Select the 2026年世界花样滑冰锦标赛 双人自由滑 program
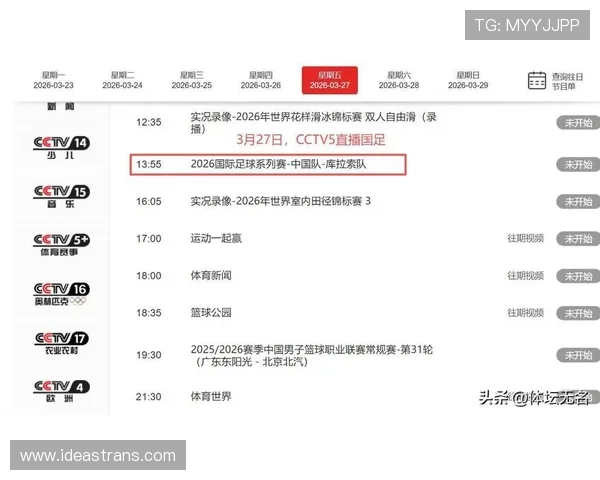This screenshot has height=480, width=600. point(313,123)
